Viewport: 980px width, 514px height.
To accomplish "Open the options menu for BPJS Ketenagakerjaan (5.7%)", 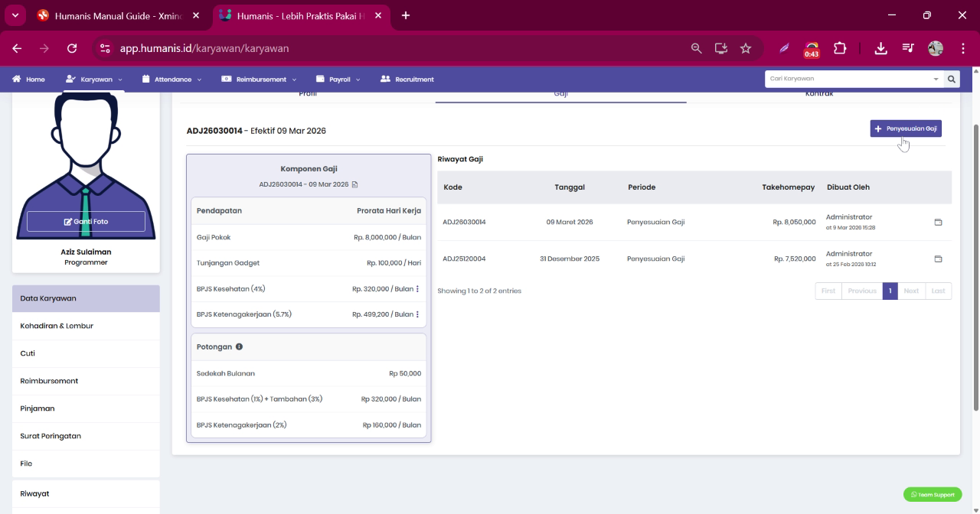I will pyautogui.click(x=417, y=314).
